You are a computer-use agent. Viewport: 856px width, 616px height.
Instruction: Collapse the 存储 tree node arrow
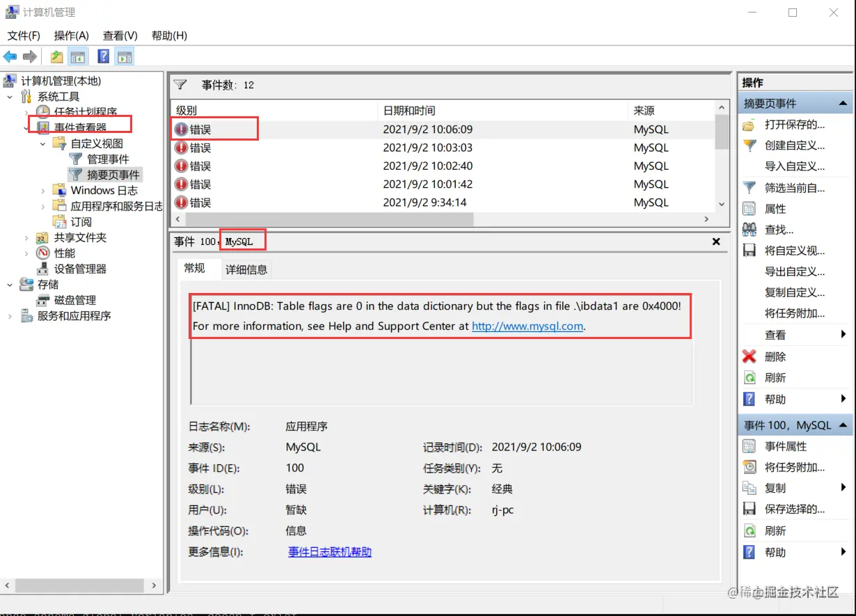[x=10, y=284]
